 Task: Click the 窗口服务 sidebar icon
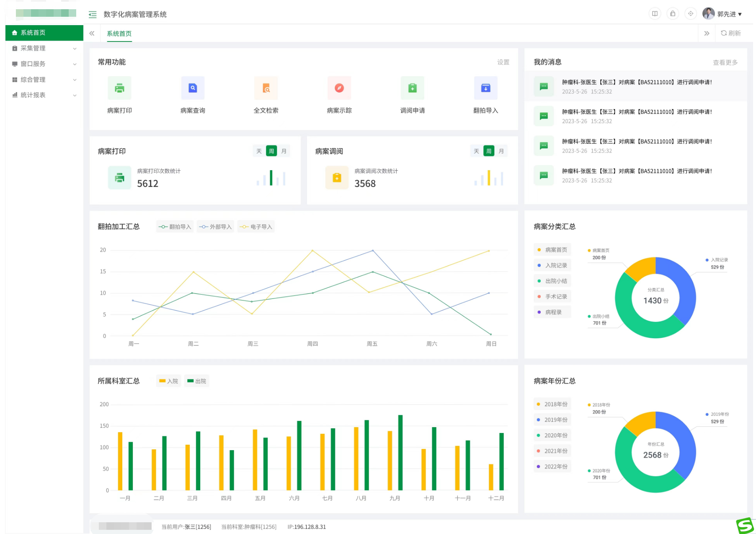click(15, 64)
